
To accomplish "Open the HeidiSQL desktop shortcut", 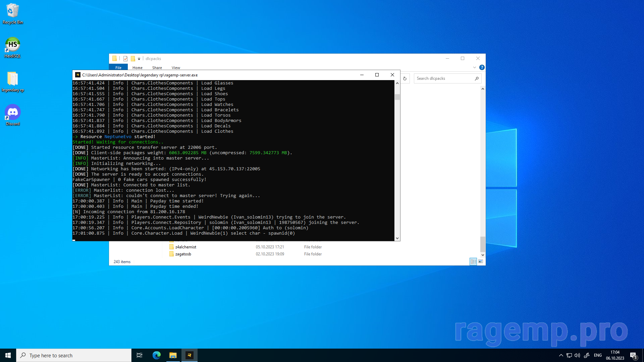I will coord(13,48).
